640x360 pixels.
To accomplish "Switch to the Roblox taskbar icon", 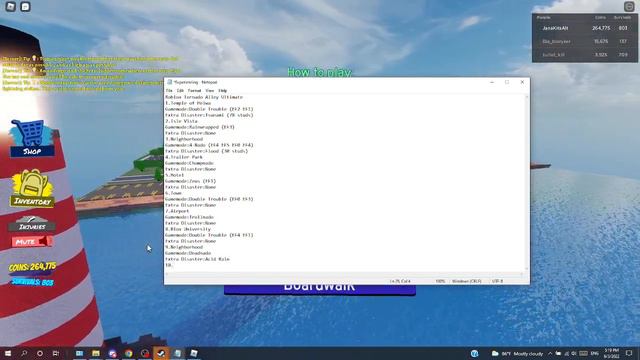I will [x=194, y=353].
